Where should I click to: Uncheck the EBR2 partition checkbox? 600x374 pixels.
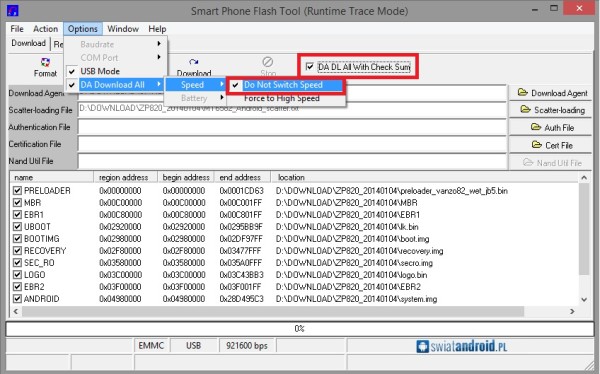pyautogui.click(x=17, y=286)
